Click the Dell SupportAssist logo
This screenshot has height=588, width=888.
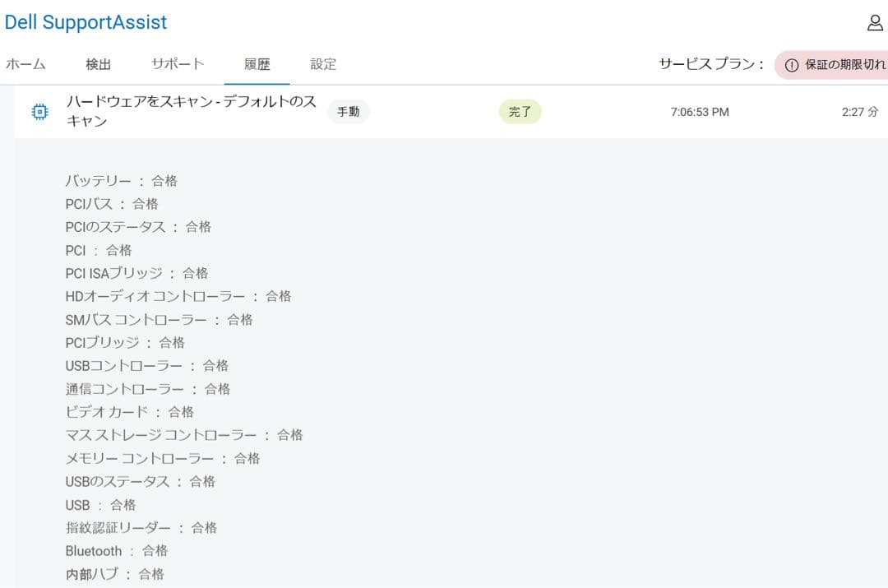point(86,22)
